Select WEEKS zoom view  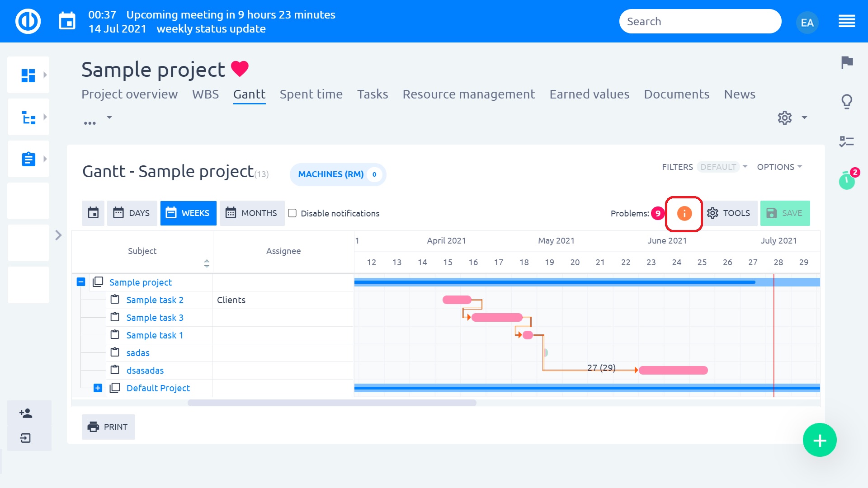tap(188, 213)
